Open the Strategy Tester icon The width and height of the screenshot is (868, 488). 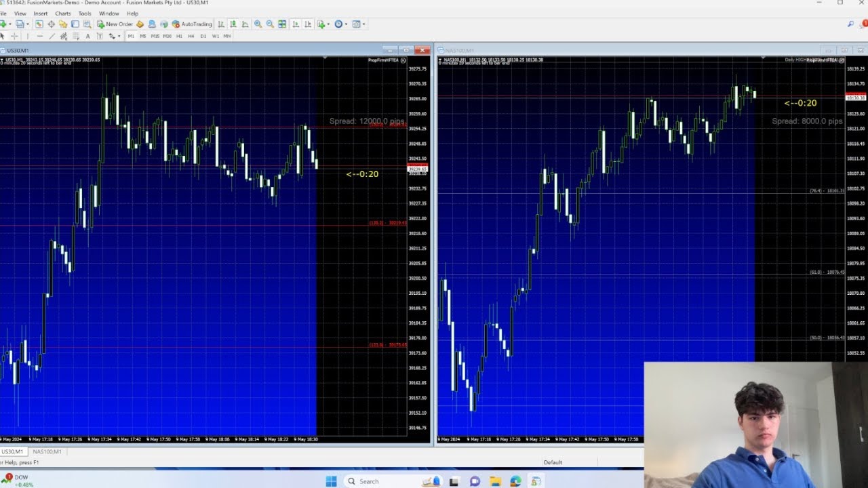[87, 24]
